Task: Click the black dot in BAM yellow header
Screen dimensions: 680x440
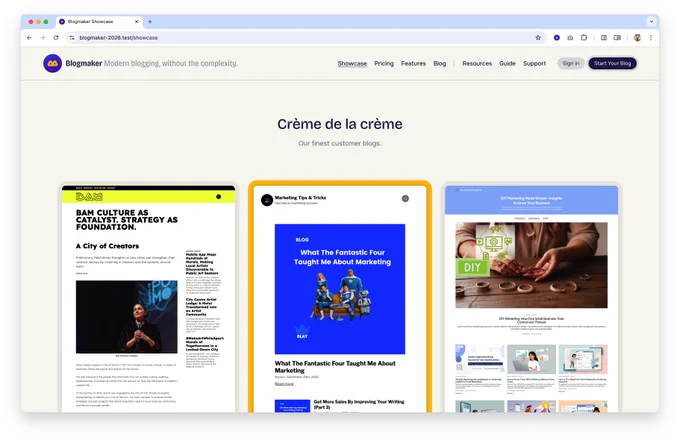Action: 219,197
